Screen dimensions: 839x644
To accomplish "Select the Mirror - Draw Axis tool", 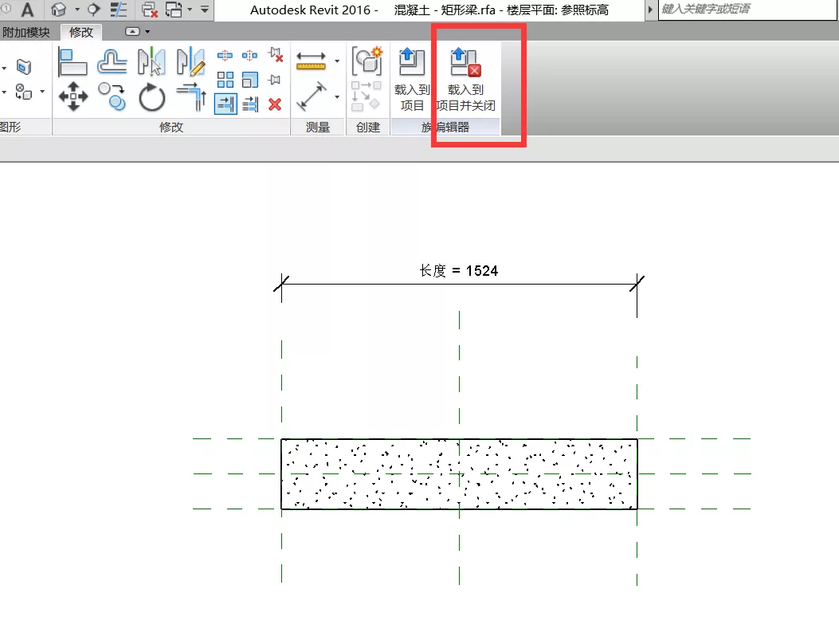I will (191, 61).
